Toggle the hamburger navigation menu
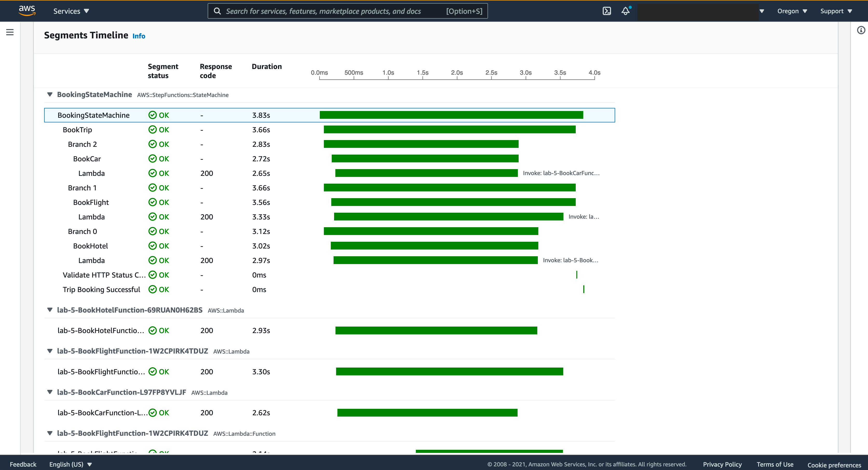The width and height of the screenshot is (868, 470). [10, 32]
